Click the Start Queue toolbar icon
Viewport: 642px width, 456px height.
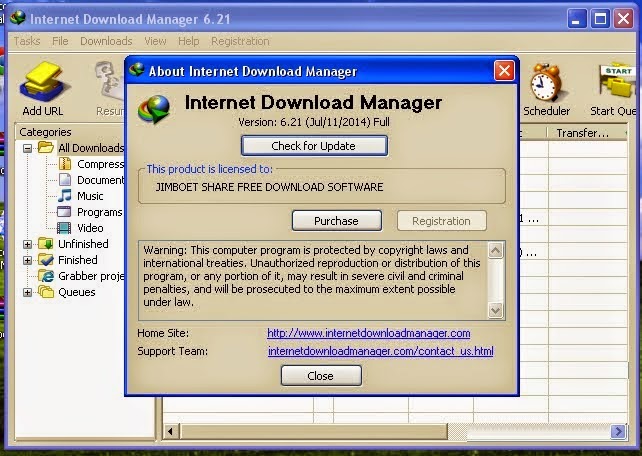point(618,80)
